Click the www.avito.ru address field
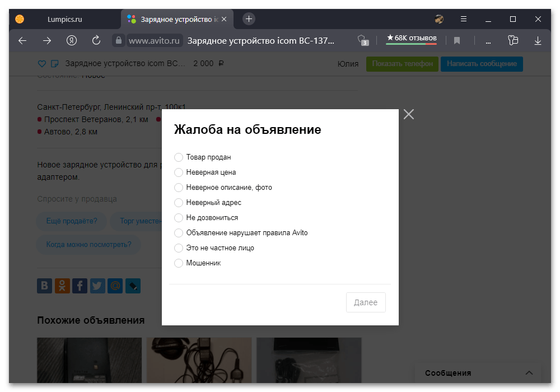 click(x=155, y=41)
